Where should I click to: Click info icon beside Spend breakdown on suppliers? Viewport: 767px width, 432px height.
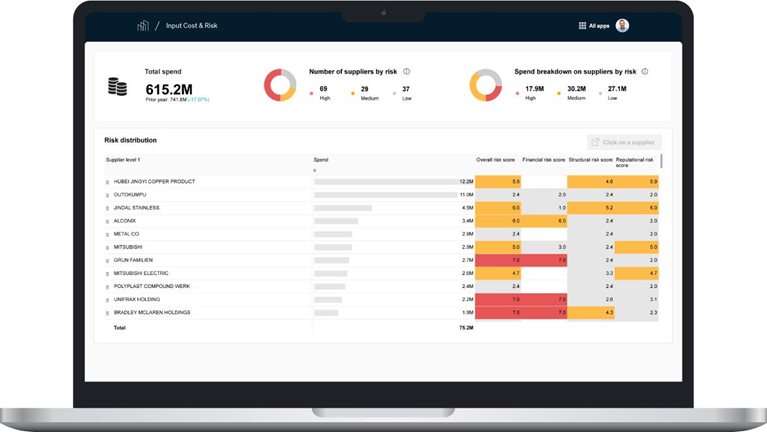(x=645, y=72)
